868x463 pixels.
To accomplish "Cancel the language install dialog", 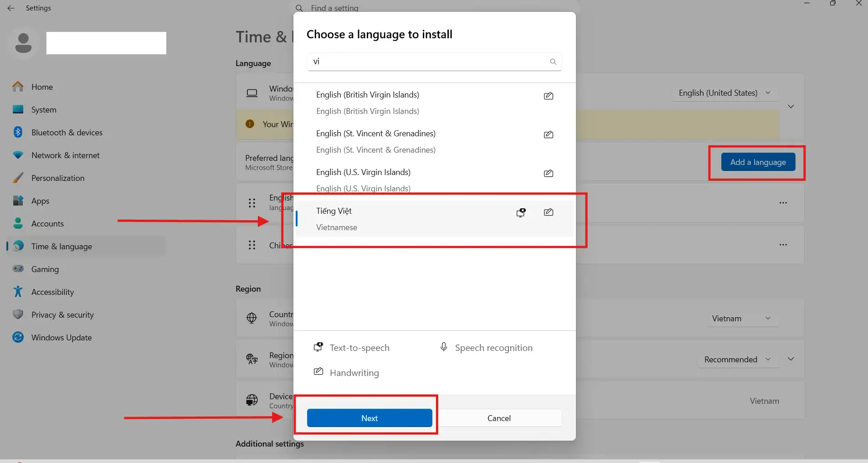I will 498,418.
